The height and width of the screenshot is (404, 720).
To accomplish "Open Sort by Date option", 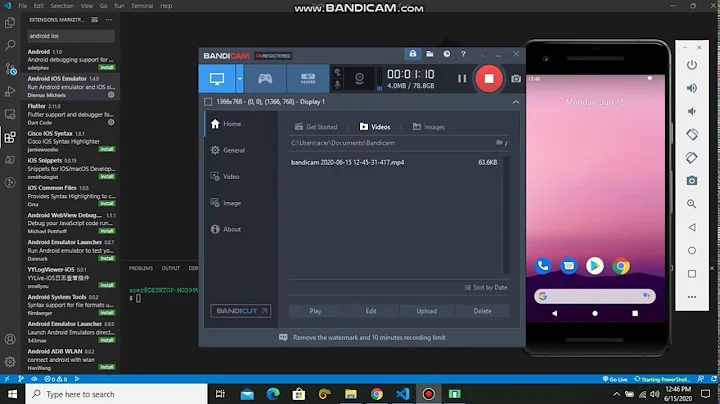I will [x=486, y=287].
